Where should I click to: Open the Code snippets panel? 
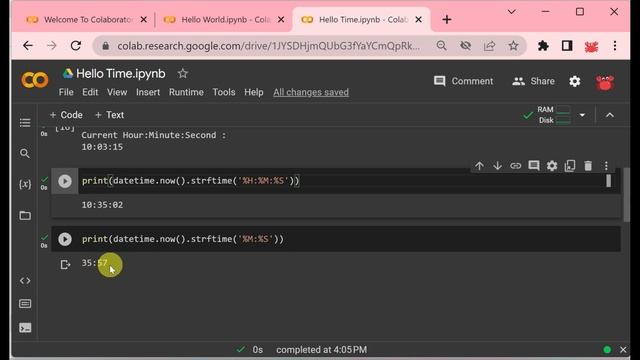click(x=25, y=281)
